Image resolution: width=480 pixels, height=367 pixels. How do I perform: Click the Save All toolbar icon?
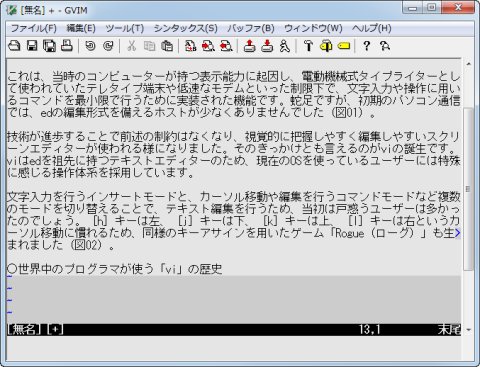pyautogui.click(x=49, y=46)
